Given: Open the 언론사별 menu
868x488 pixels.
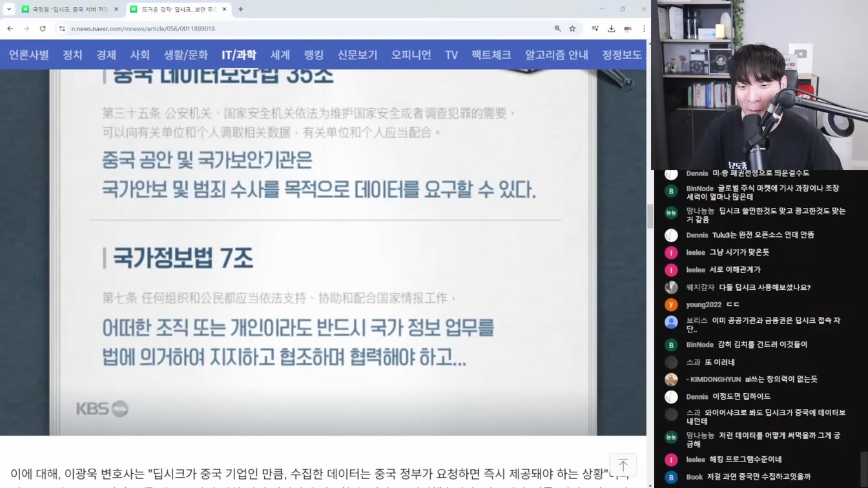Looking at the screenshot, I should tap(29, 55).
